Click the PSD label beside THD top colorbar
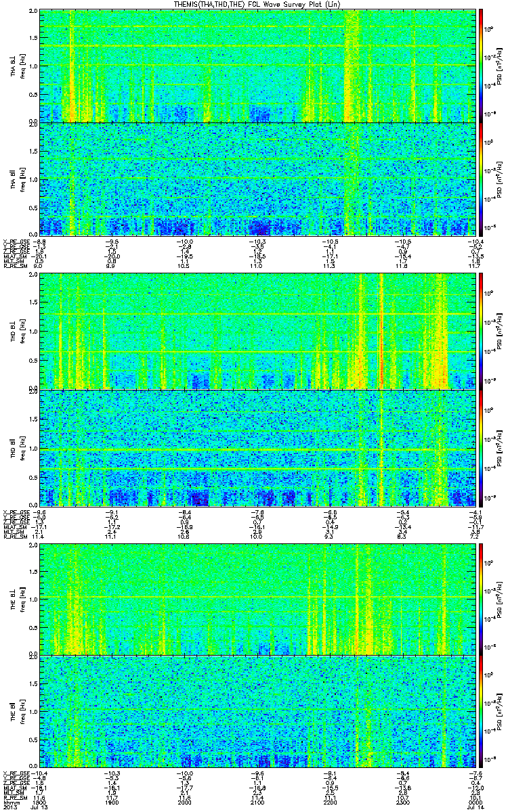Screen dimensions: 508x812 (x=500, y=331)
